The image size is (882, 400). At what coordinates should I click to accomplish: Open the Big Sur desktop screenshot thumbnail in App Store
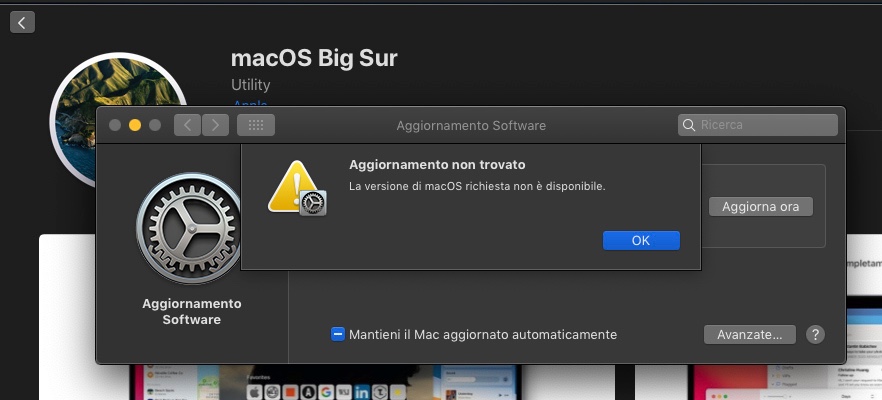[x=326, y=382]
